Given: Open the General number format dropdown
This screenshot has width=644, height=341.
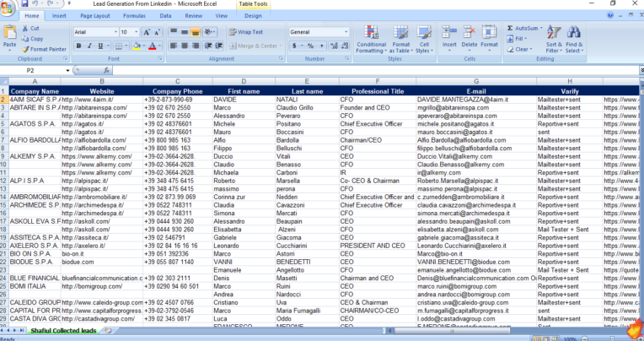Looking at the screenshot, I should pos(346,32).
